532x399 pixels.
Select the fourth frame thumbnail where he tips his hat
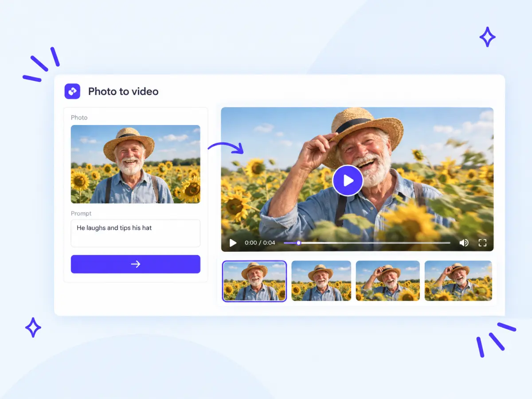click(458, 281)
